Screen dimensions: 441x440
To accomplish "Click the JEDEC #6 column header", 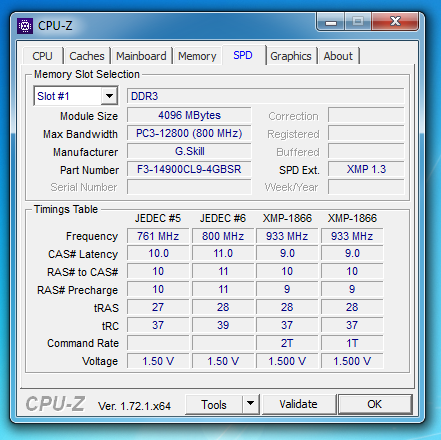I will pyautogui.click(x=223, y=218).
